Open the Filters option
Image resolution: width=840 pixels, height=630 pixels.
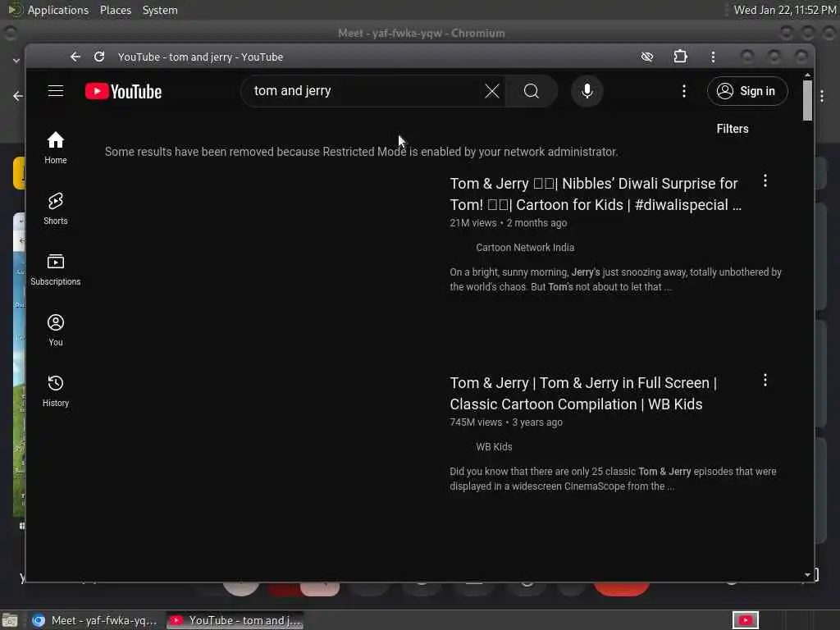733,129
